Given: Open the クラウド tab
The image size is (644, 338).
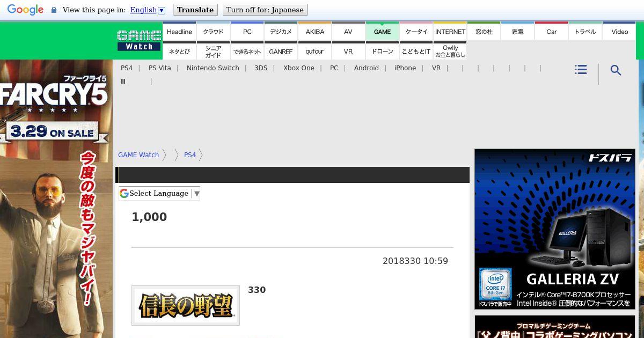Looking at the screenshot, I should coord(213,32).
